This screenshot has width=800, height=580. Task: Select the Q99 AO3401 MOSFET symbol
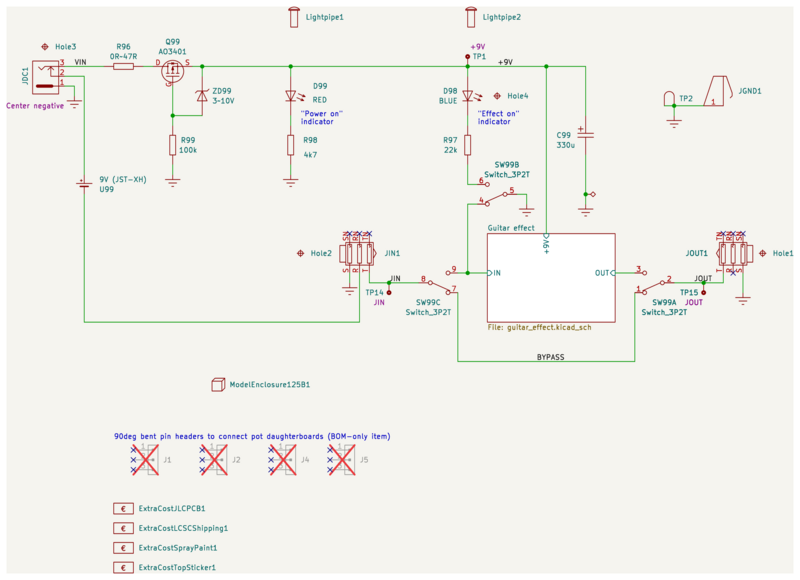(173, 71)
